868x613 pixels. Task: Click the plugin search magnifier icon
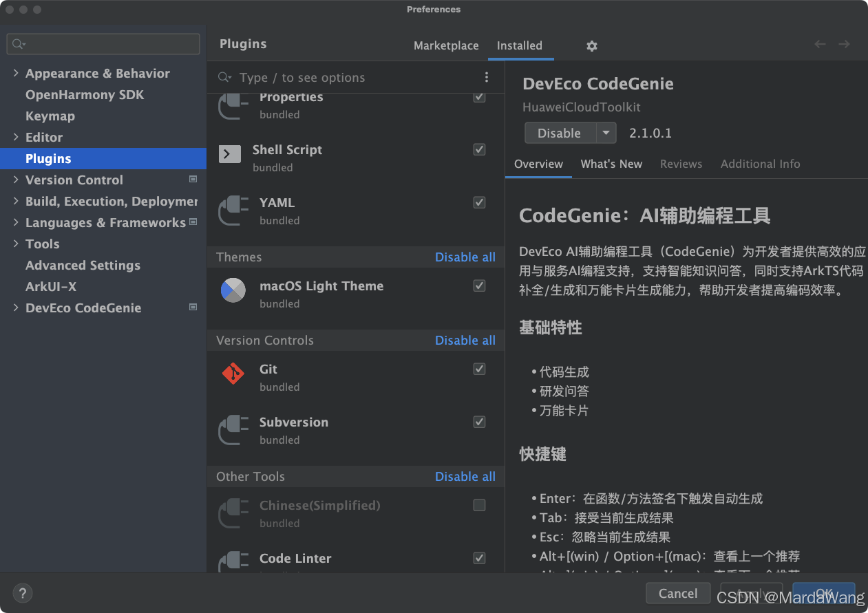[x=224, y=77]
